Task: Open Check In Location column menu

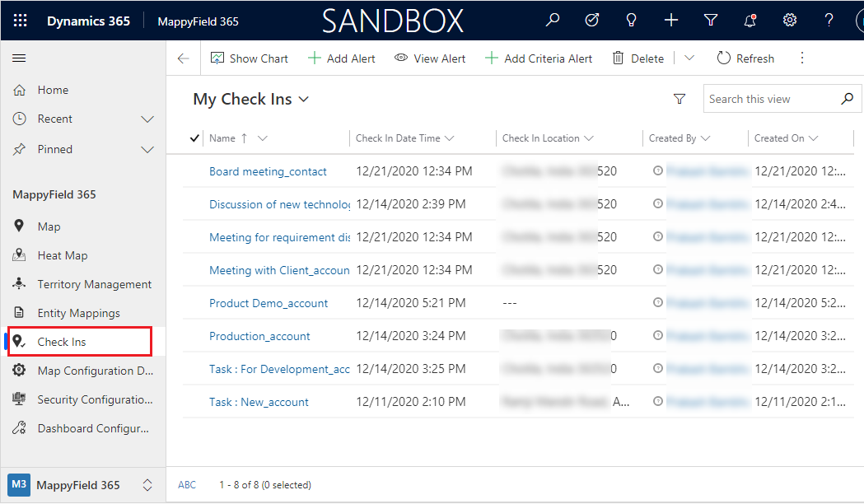Action: tap(588, 138)
